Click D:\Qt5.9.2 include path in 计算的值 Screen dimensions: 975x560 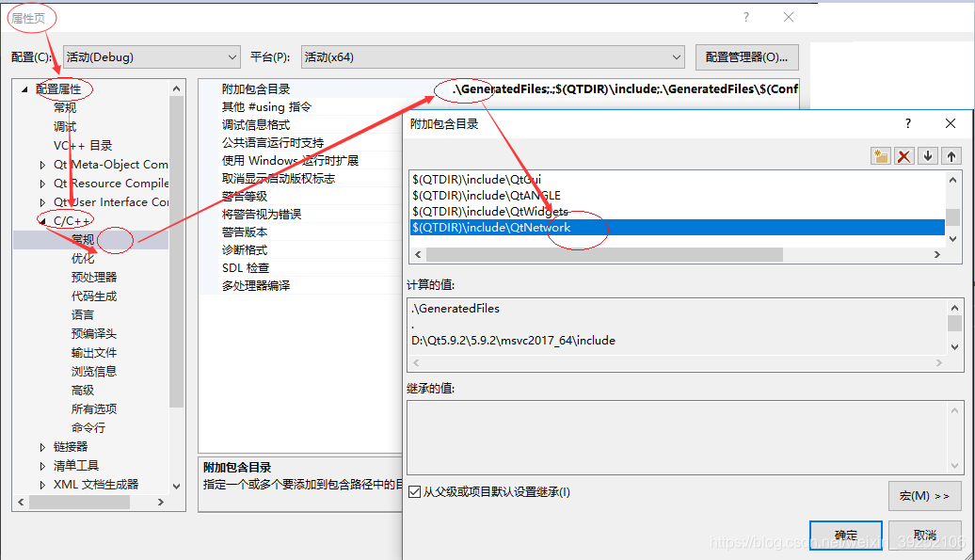pos(513,341)
